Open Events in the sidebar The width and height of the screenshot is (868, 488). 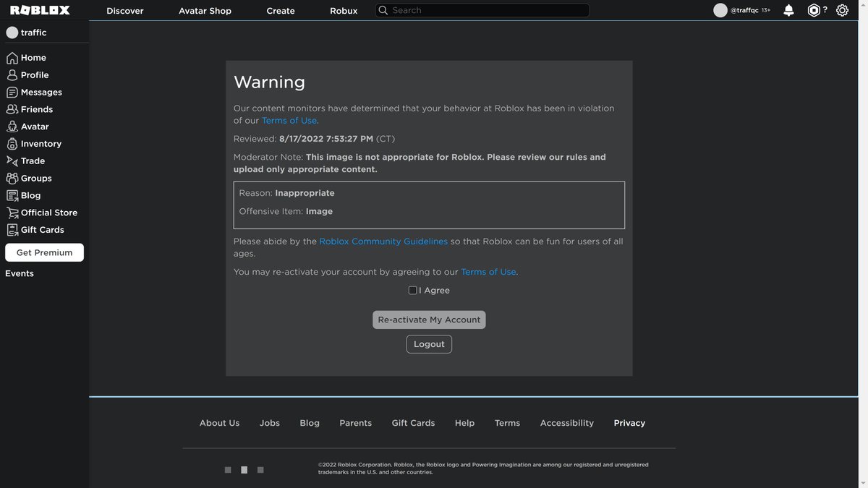(20, 273)
